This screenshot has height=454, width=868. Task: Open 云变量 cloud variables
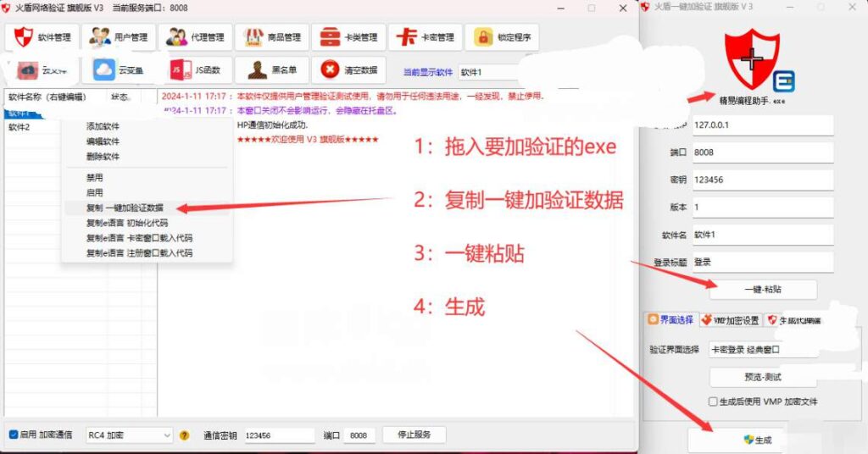119,70
